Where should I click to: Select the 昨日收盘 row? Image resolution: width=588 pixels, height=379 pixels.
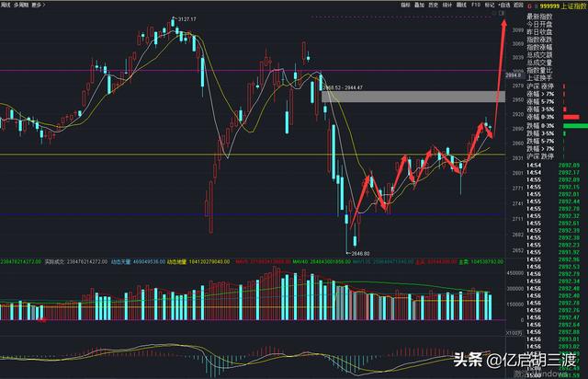539,32
